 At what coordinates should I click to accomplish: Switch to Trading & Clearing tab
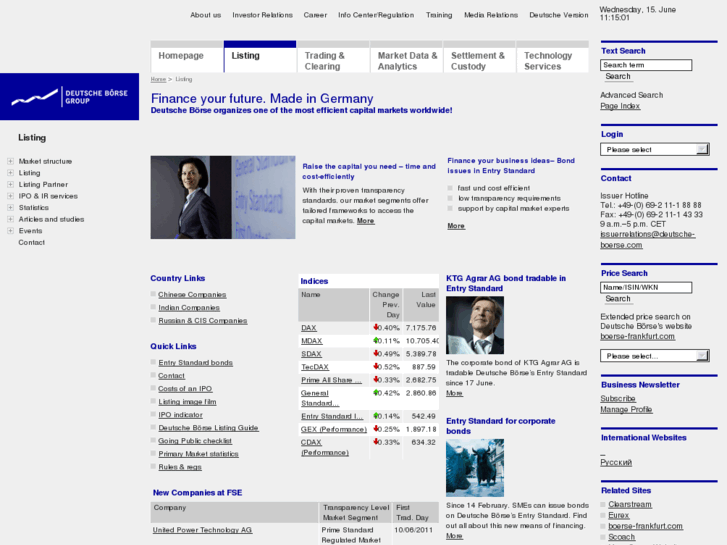333,57
